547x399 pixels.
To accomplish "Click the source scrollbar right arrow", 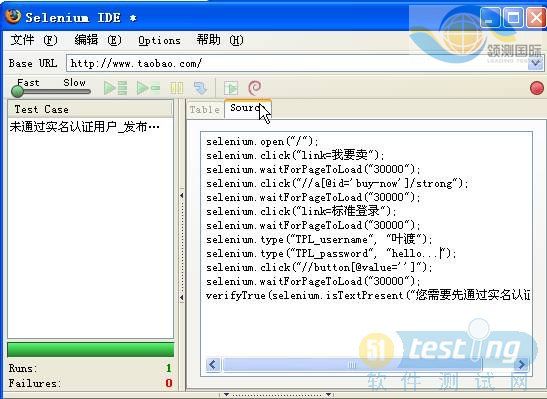I will [521, 365].
